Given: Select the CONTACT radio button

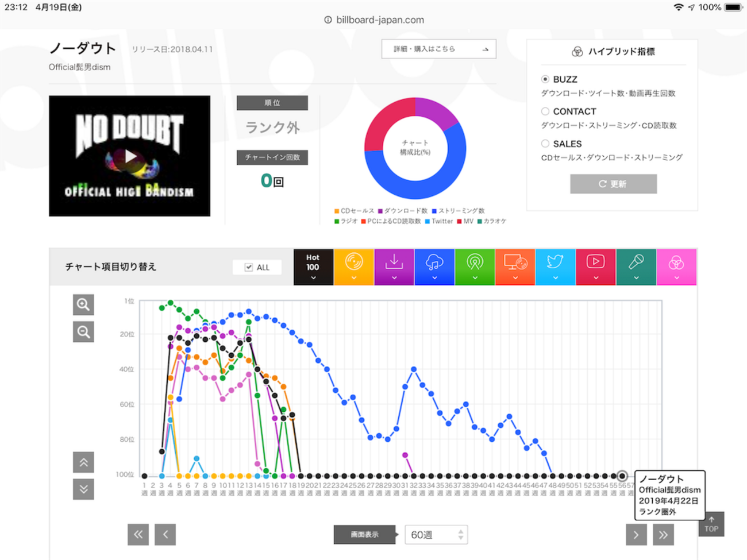Looking at the screenshot, I should 545,111.
